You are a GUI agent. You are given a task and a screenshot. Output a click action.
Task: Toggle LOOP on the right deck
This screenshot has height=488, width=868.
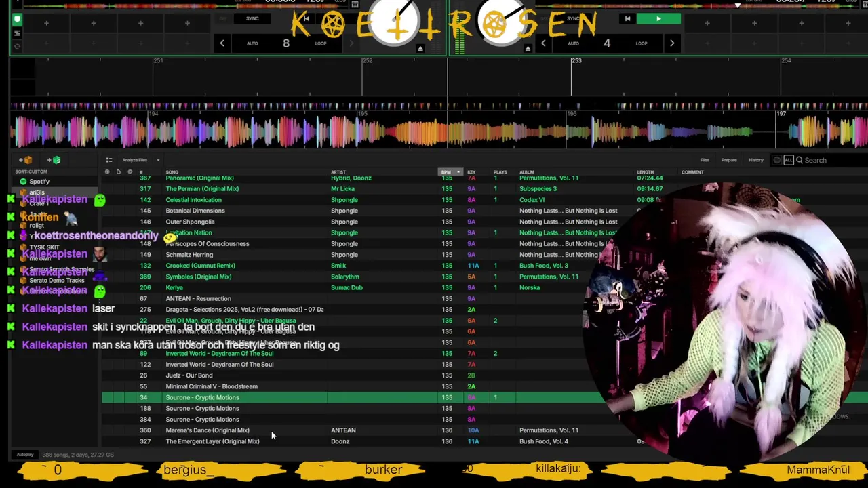(x=642, y=43)
